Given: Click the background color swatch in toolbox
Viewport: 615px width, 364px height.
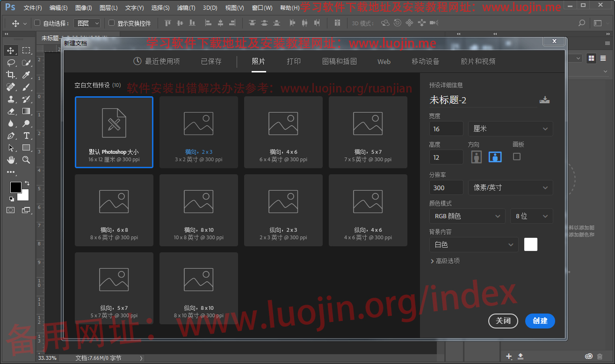Looking at the screenshot, I should (24, 196).
